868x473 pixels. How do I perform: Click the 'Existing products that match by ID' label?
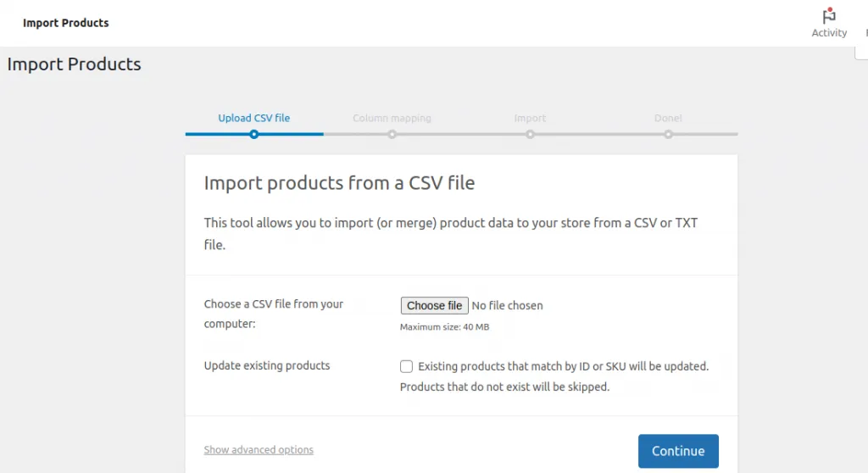(x=563, y=366)
